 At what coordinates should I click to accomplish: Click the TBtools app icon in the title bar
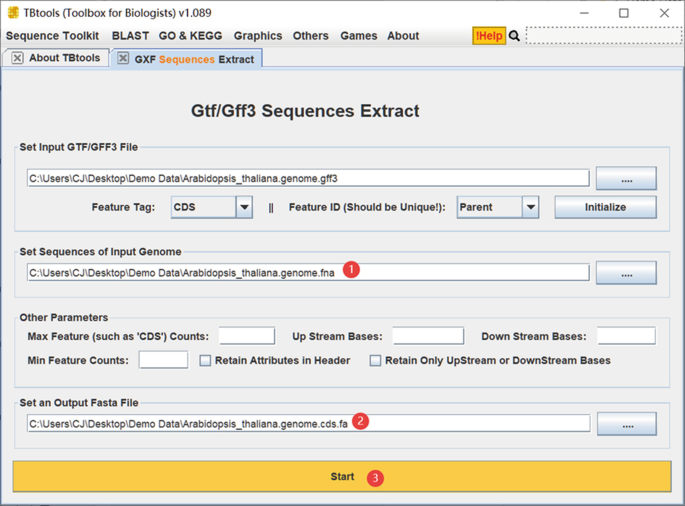13,13
